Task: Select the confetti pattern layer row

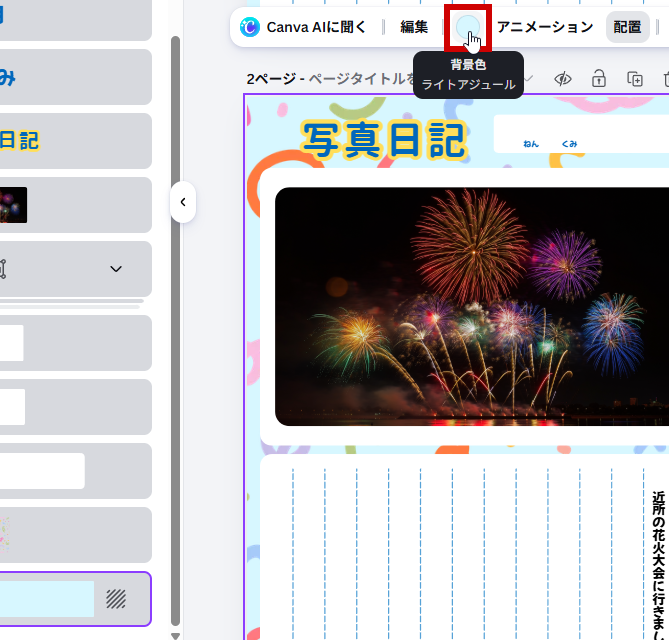Action: coord(75,535)
